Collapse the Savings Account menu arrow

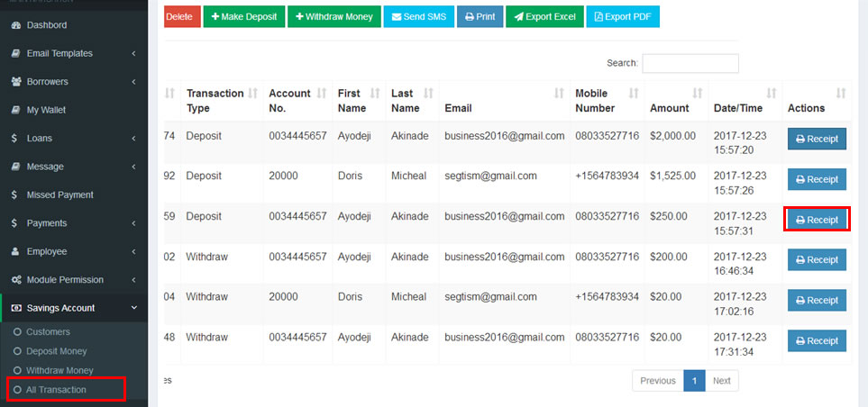point(133,308)
